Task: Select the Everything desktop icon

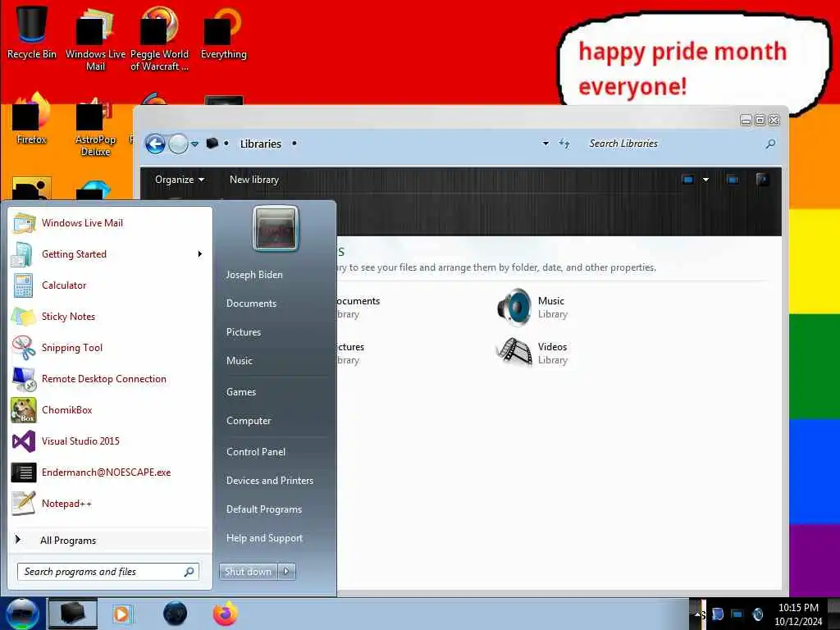Action: pyautogui.click(x=223, y=32)
